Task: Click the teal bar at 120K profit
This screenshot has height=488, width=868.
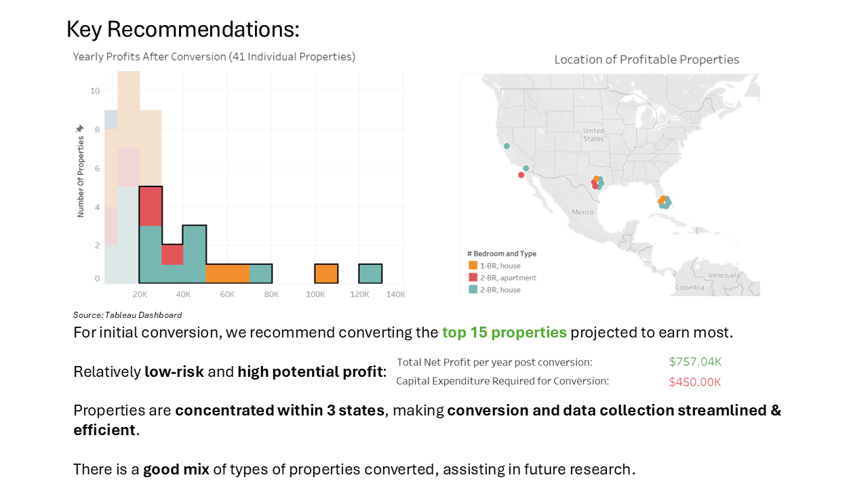Action: click(x=370, y=274)
